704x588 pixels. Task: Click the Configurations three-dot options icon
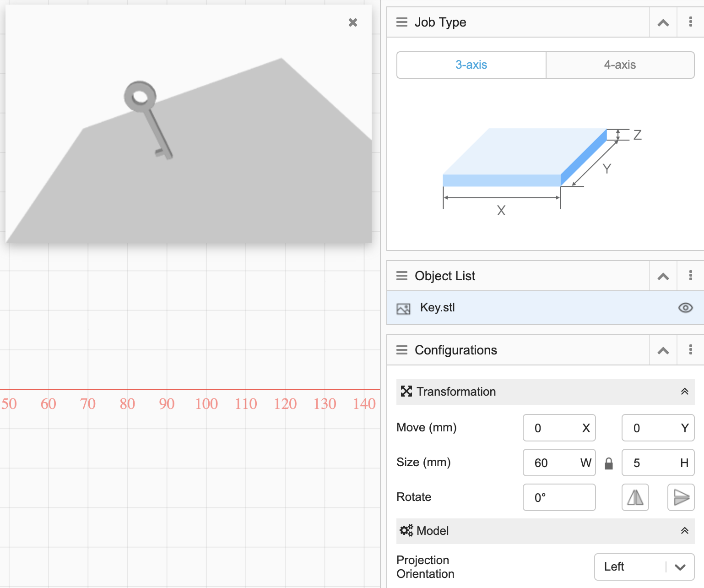pos(690,350)
